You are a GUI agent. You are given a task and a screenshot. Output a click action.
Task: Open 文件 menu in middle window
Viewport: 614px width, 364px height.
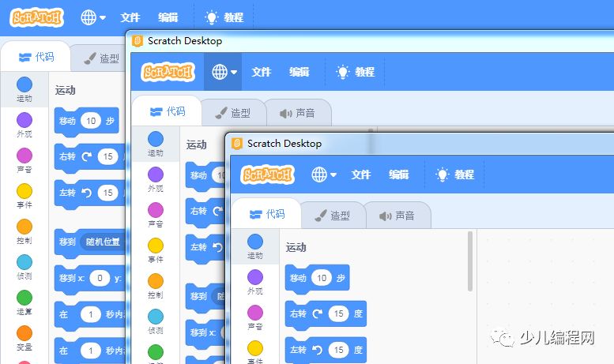pyautogui.click(x=262, y=72)
